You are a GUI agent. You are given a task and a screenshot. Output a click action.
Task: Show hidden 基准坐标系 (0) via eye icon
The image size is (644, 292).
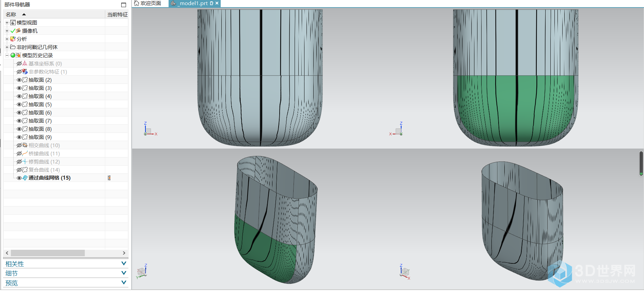pos(19,63)
